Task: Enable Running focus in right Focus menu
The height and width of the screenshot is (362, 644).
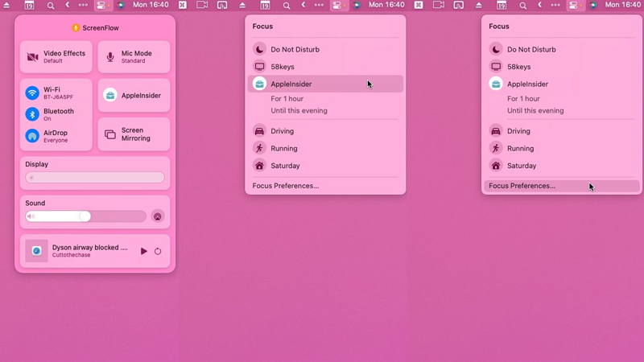Action: (x=561, y=148)
